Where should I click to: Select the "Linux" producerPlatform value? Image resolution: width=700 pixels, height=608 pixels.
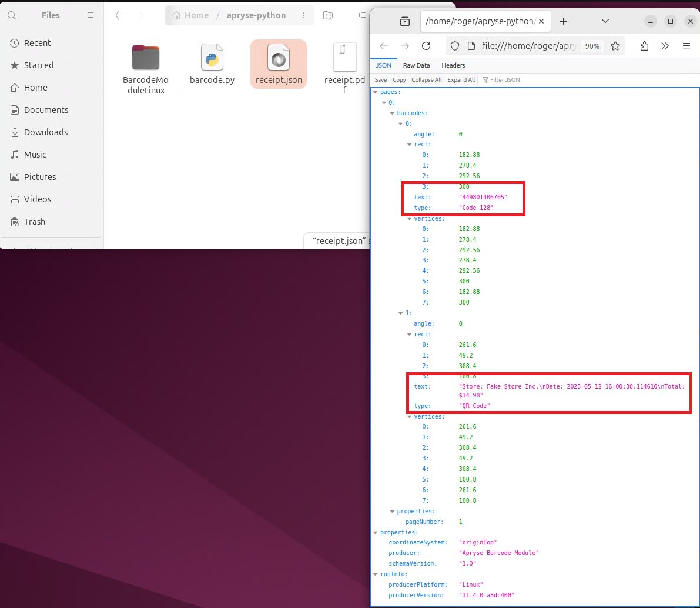[471, 584]
